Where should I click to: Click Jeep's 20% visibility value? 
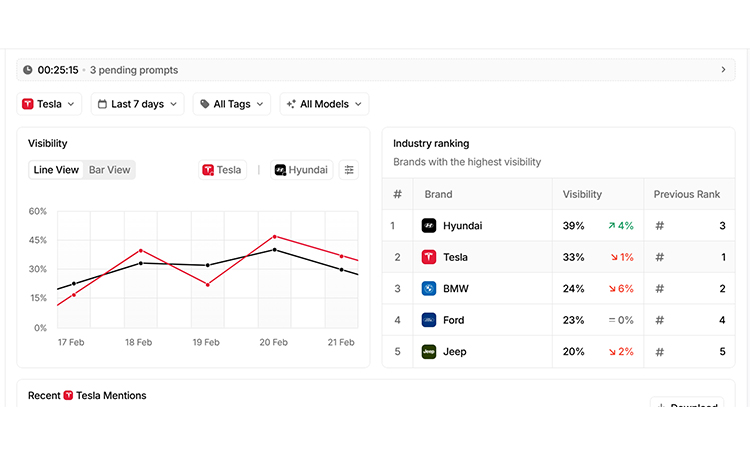pyautogui.click(x=574, y=351)
